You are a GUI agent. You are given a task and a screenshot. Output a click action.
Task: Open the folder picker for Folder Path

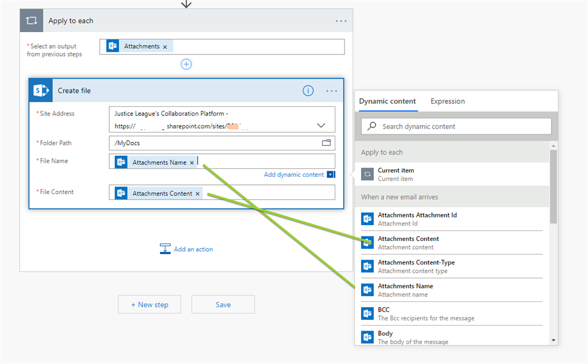click(x=326, y=143)
